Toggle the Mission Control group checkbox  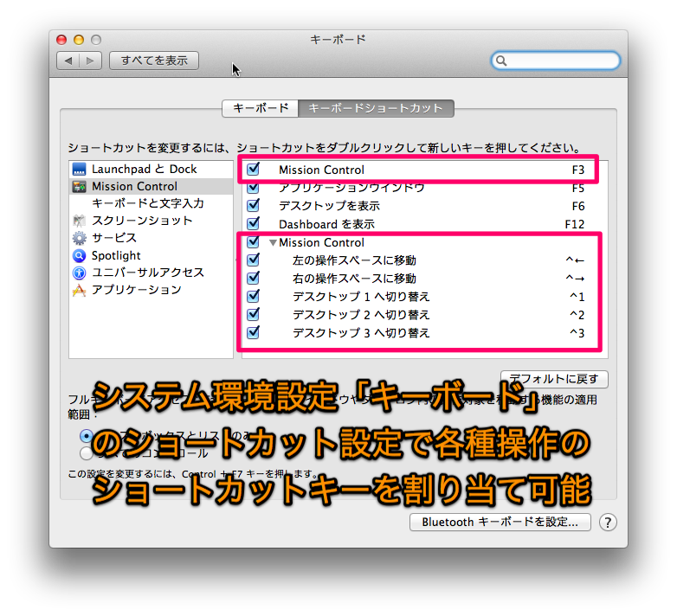[254, 242]
